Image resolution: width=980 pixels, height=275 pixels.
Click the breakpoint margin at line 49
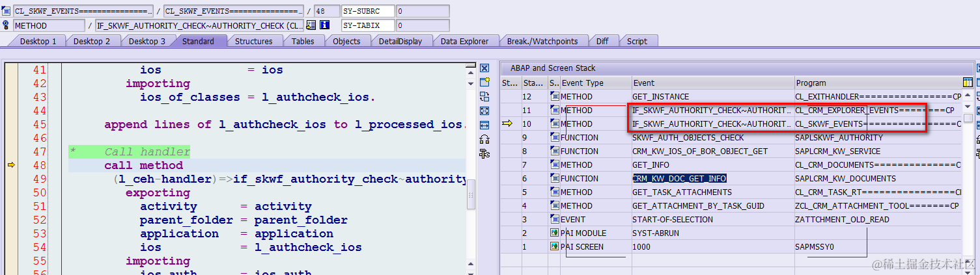point(10,179)
